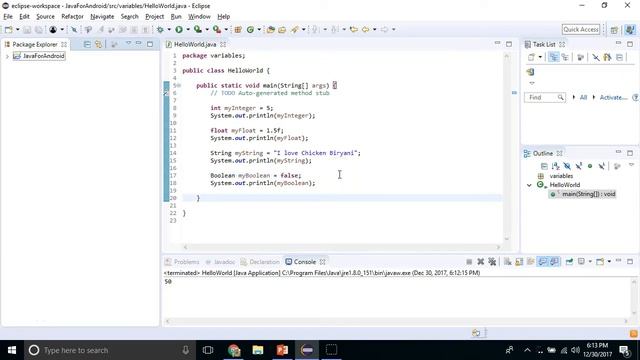This screenshot has height=360, width=640.
Task: Toggle Show Console When Standard Error Changes
Action: pyautogui.click(x=554, y=262)
